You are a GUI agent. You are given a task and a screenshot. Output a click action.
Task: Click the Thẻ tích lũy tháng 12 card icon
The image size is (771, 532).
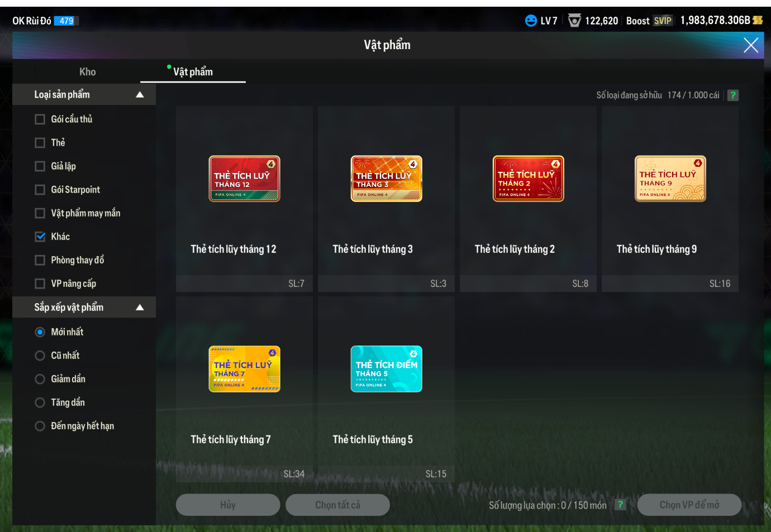click(x=244, y=179)
